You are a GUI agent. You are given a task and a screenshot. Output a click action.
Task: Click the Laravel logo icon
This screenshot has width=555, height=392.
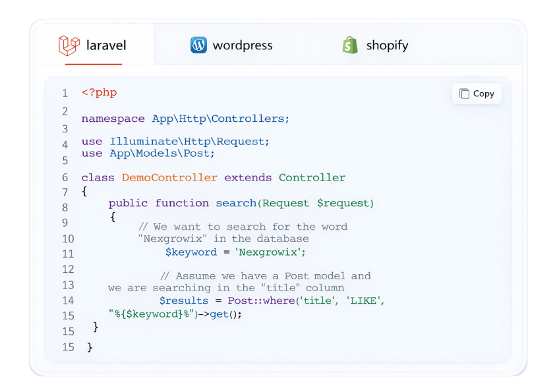69,45
